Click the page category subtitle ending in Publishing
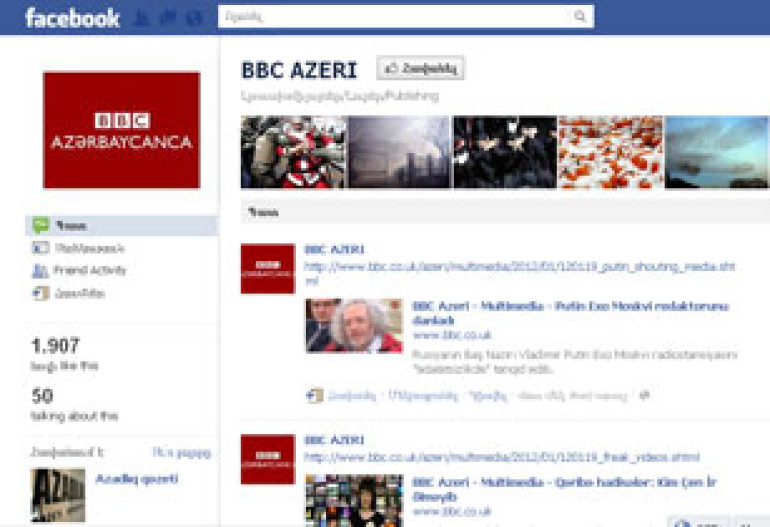Screen dimensions: 770x527 click(x=340, y=96)
